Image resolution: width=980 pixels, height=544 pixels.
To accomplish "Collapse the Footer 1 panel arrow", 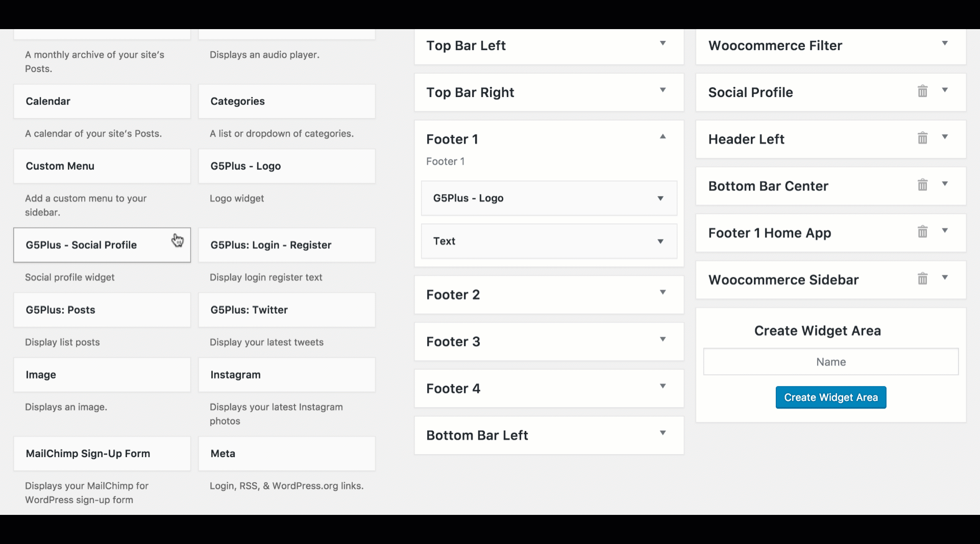I will pos(663,136).
